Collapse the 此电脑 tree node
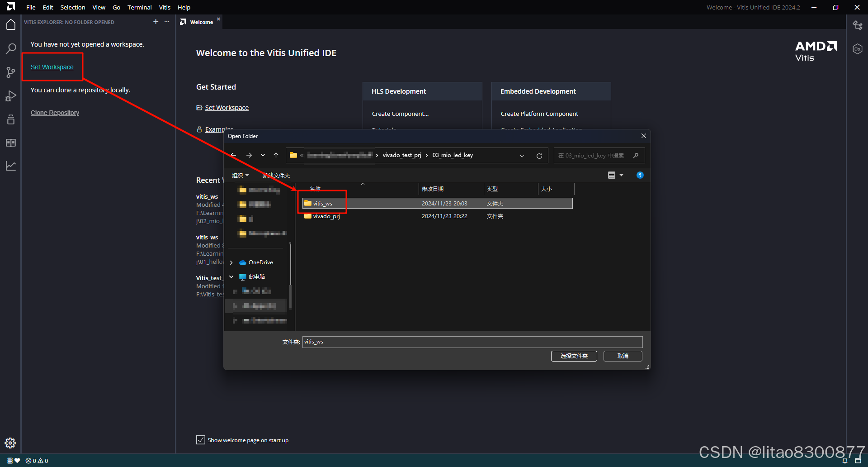Image resolution: width=868 pixels, height=467 pixels. [x=231, y=277]
